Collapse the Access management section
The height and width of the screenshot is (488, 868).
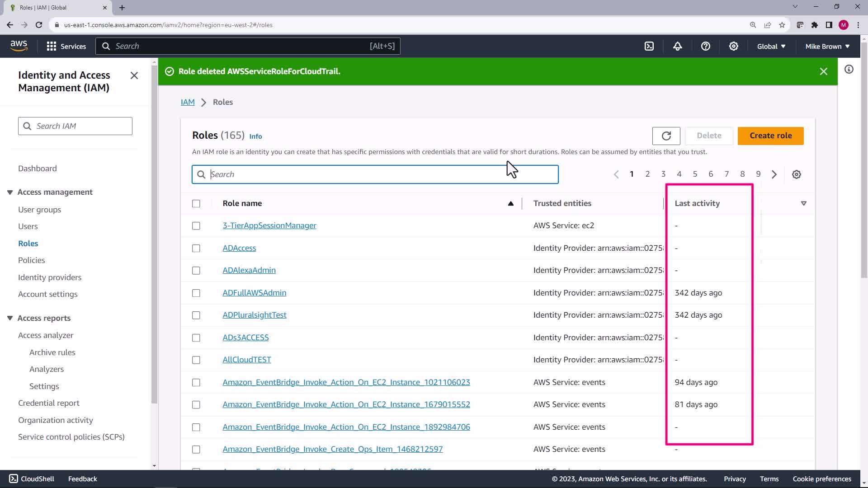pyautogui.click(x=10, y=192)
